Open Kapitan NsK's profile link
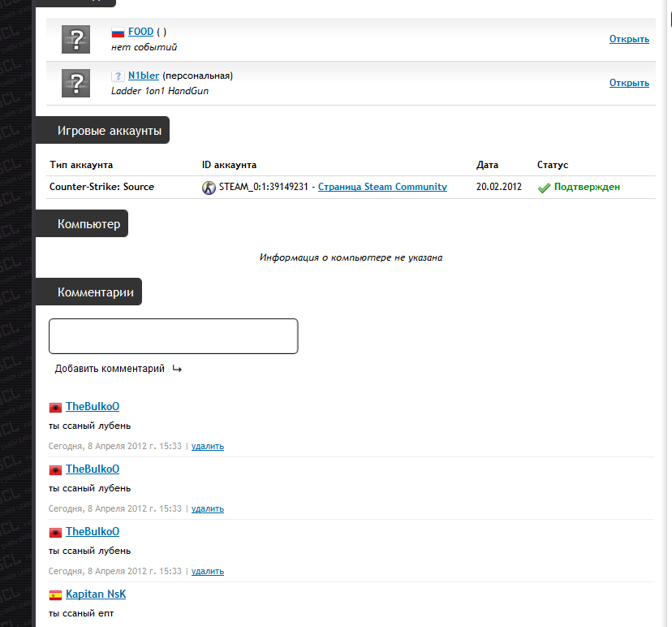The image size is (672, 627). (x=96, y=595)
